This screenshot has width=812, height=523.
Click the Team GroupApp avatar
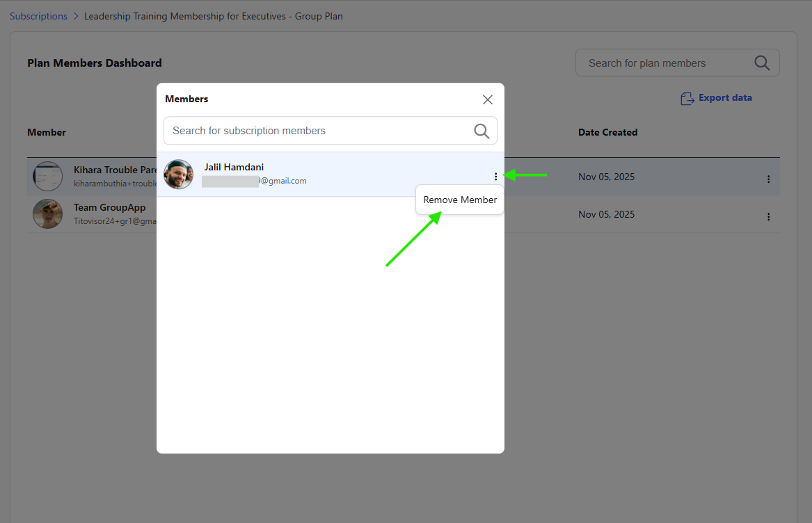47,214
